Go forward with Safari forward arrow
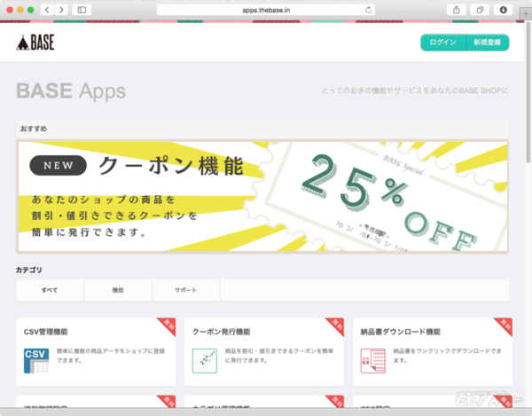Image resolution: width=532 pixels, height=416 pixels. pyautogui.click(x=61, y=10)
